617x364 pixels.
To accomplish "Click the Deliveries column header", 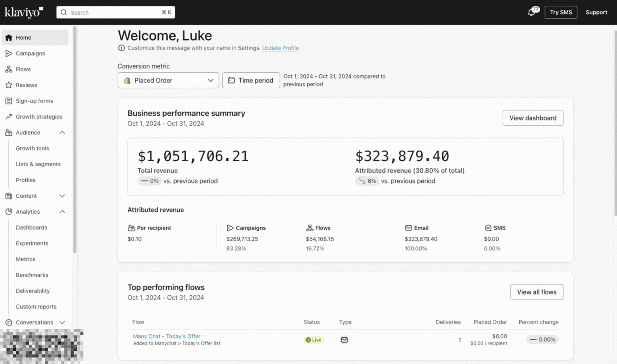I will pos(448,322).
